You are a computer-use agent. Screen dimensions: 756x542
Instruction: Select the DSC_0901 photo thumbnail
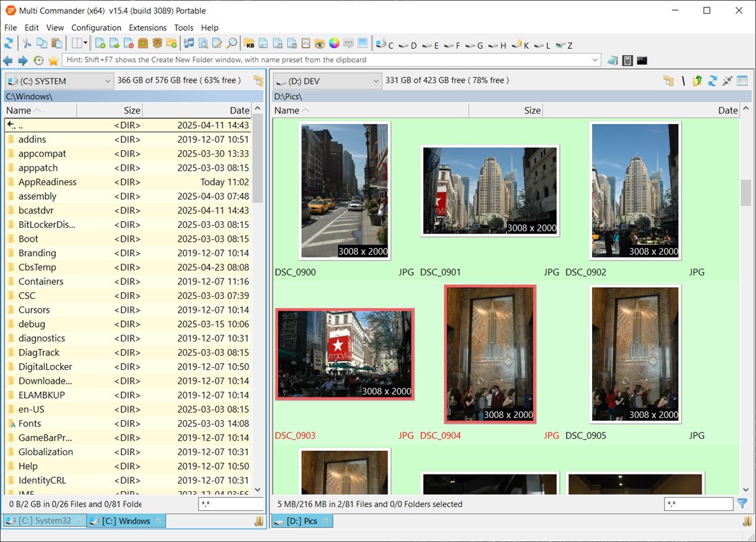click(x=490, y=191)
